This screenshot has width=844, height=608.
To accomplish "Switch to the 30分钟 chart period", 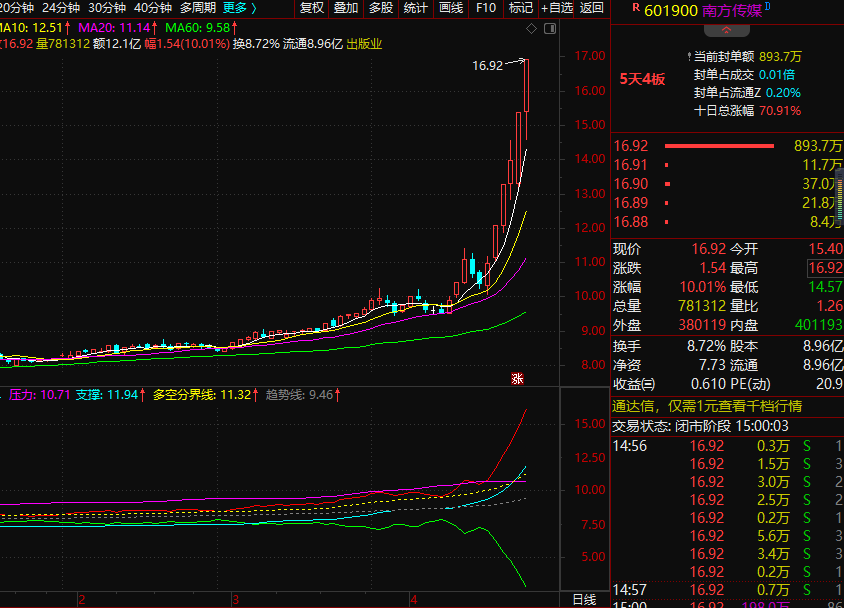I will (108, 8).
